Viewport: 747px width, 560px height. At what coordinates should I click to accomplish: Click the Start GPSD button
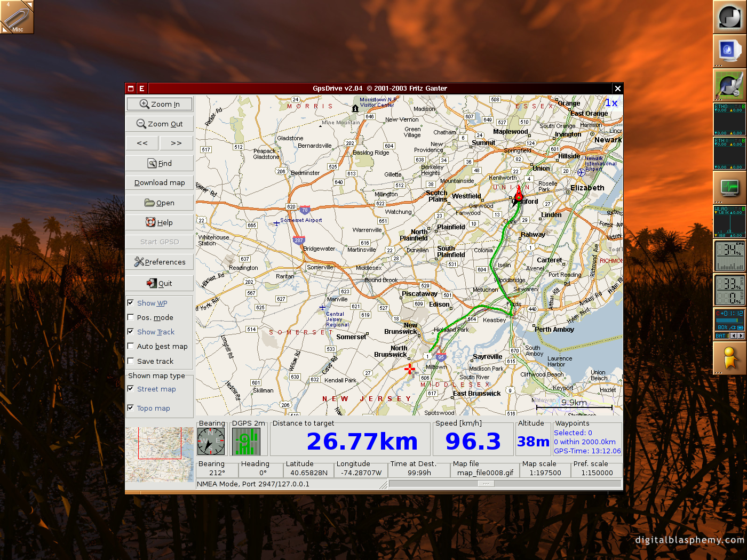(160, 242)
